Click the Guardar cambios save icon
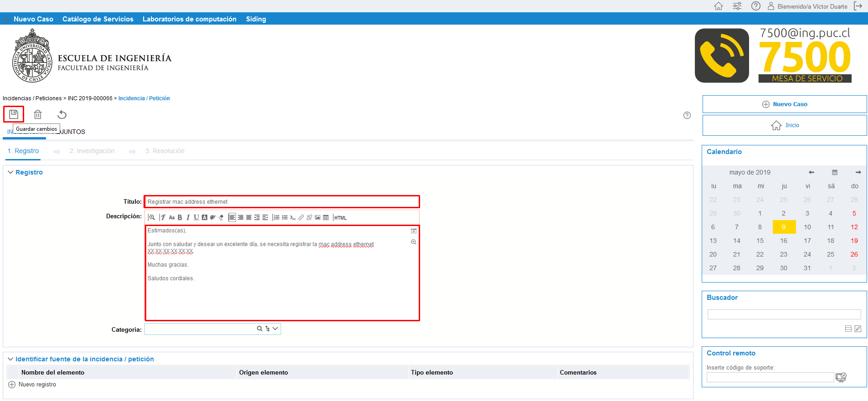The width and height of the screenshot is (868, 401). [x=14, y=114]
